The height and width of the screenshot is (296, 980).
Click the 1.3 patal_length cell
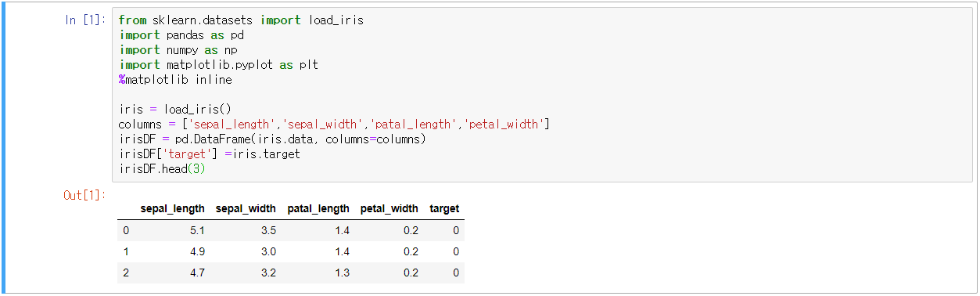pyautogui.click(x=342, y=273)
